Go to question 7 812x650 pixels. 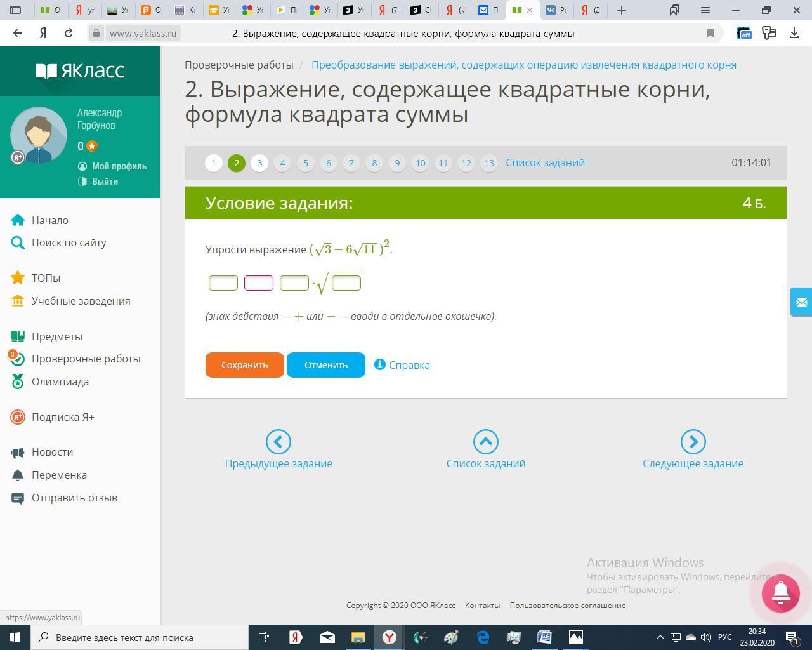(x=351, y=163)
